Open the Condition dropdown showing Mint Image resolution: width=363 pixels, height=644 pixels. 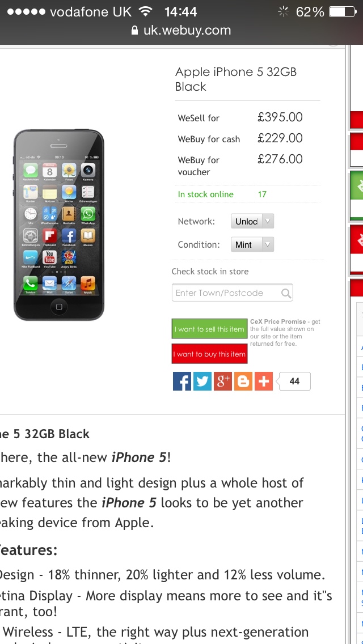coord(252,244)
